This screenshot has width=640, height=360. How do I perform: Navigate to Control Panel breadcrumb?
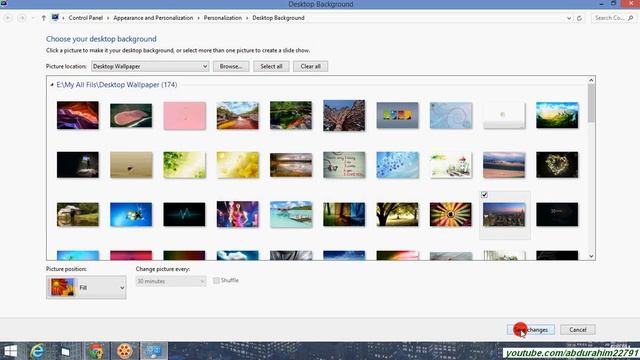coord(86,18)
